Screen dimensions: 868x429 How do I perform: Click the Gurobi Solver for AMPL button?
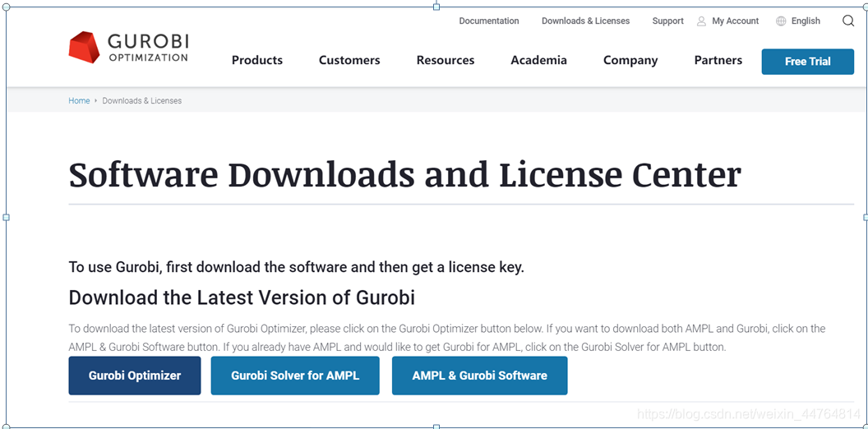click(295, 376)
